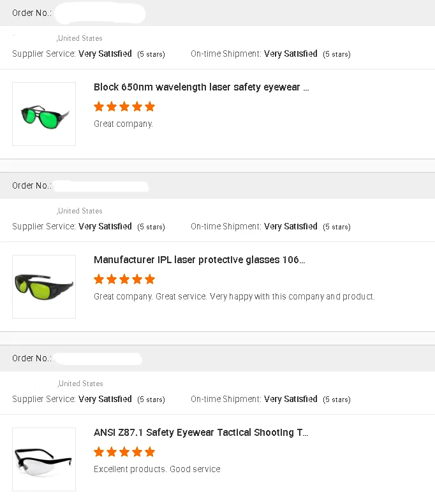Open the clear tactical shooting glasses thumbnail
Image resolution: width=435 pixels, height=504 pixels.
[x=44, y=459]
